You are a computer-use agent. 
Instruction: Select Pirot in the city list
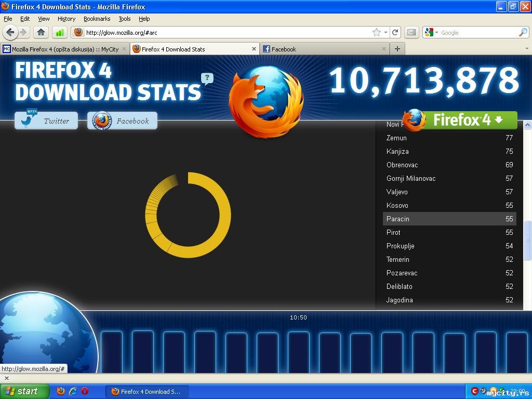(449, 232)
